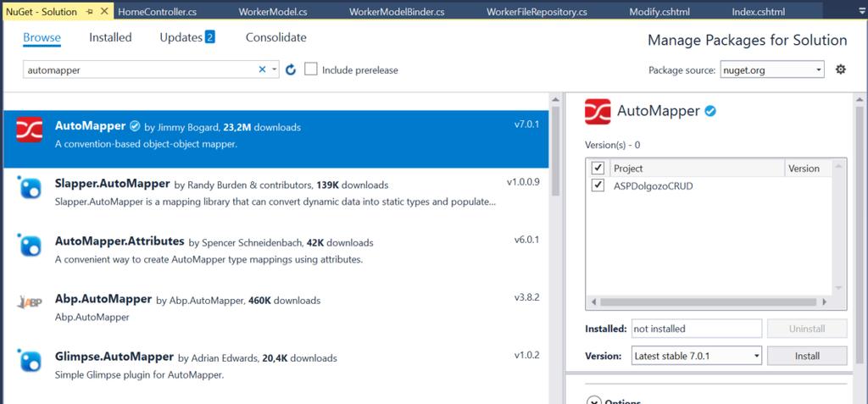The image size is (868, 404).
Task: Close the NuGet - Solution tab
Action: [x=104, y=12]
